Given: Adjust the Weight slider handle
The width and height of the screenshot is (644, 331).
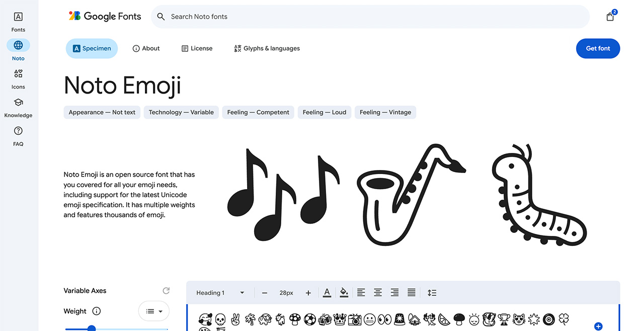Looking at the screenshot, I should (x=92, y=328).
